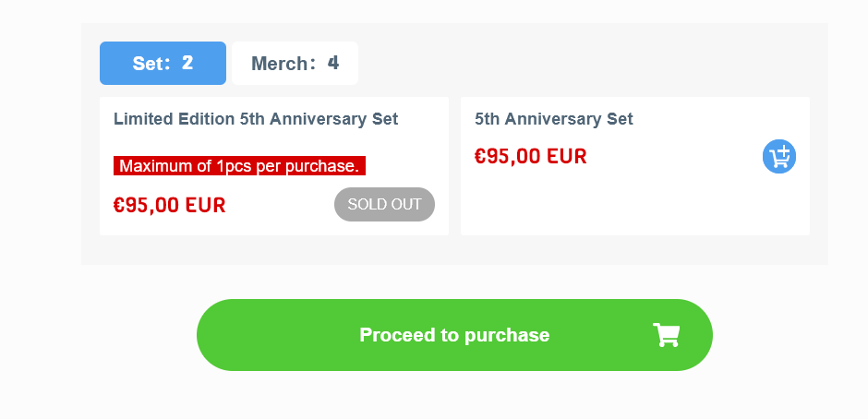Click the red Maximum of 1pcs notice
This screenshot has width=868, height=419.
coord(239,165)
